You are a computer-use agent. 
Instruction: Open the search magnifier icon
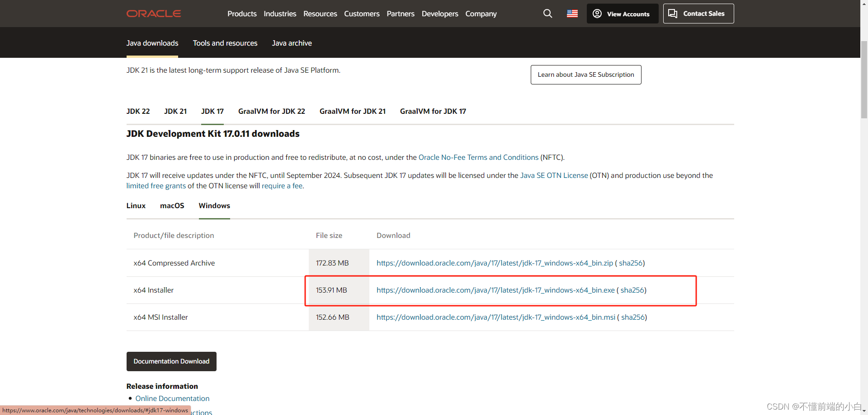pyautogui.click(x=547, y=14)
